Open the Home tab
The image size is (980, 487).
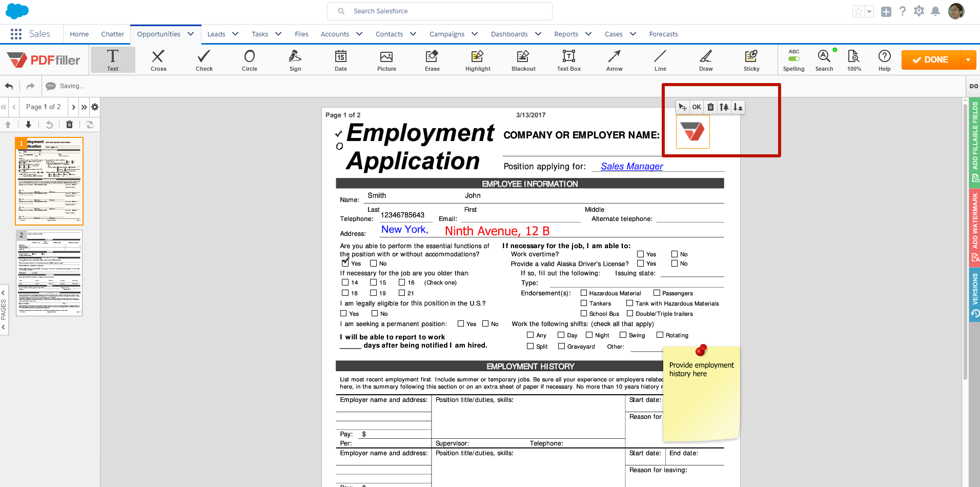pyautogui.click(x=79, y=34)
